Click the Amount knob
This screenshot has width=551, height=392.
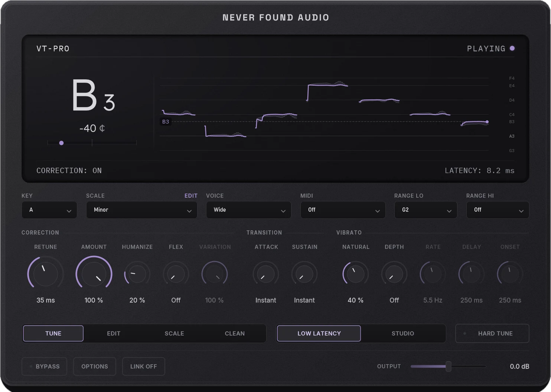click(94, 274)
